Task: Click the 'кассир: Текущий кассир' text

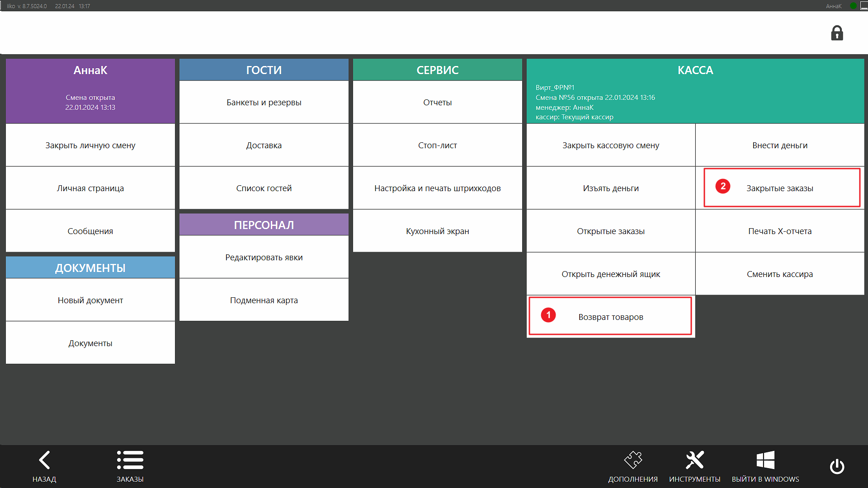Action: pos(575,117)
